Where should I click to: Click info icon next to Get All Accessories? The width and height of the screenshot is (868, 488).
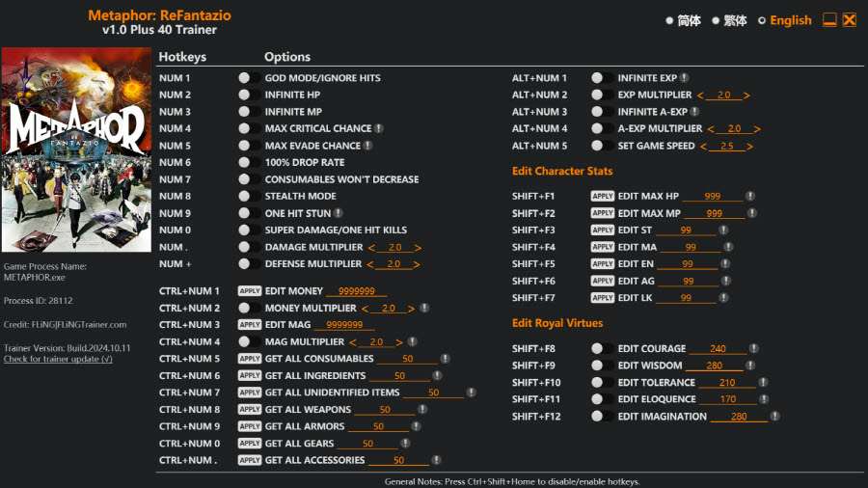coord(437,460)
